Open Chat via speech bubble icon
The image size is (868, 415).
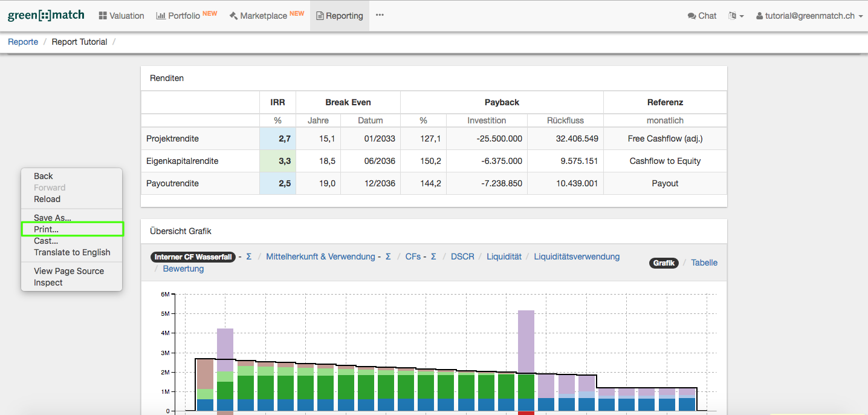[691, 16]
